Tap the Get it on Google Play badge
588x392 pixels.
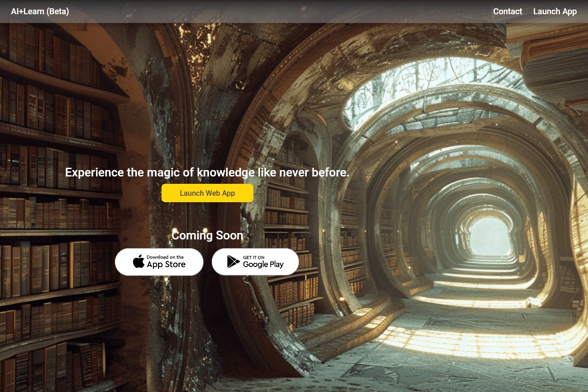tap(255, 262)
